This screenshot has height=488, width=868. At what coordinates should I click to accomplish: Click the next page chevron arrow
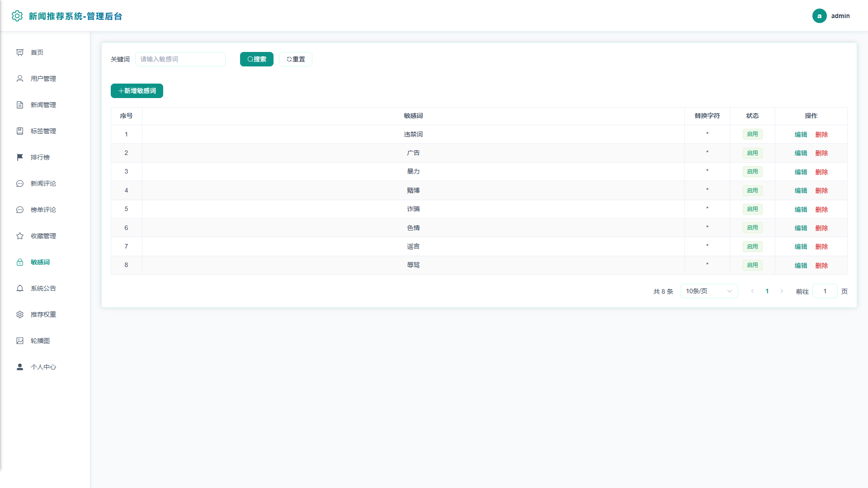(782, 291)
